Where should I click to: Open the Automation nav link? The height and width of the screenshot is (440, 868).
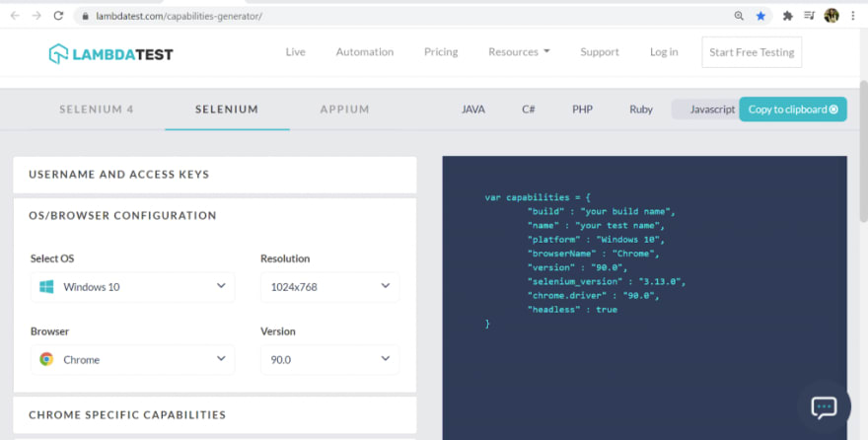pos(365,51)
